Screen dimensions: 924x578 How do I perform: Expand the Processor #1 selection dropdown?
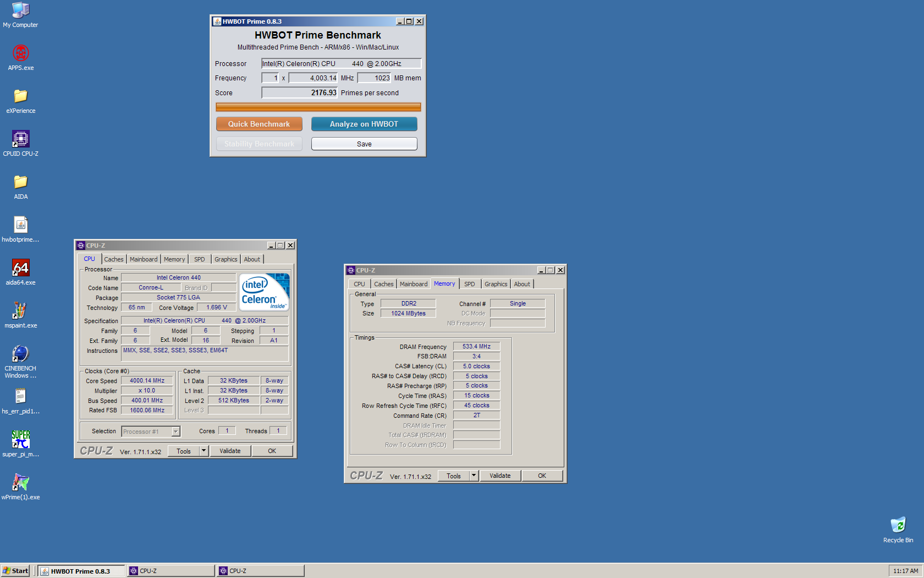click(175, 432)
